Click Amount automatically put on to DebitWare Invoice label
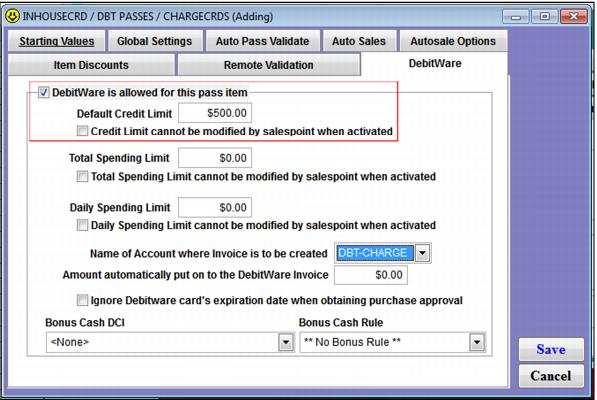 point(195,275)
